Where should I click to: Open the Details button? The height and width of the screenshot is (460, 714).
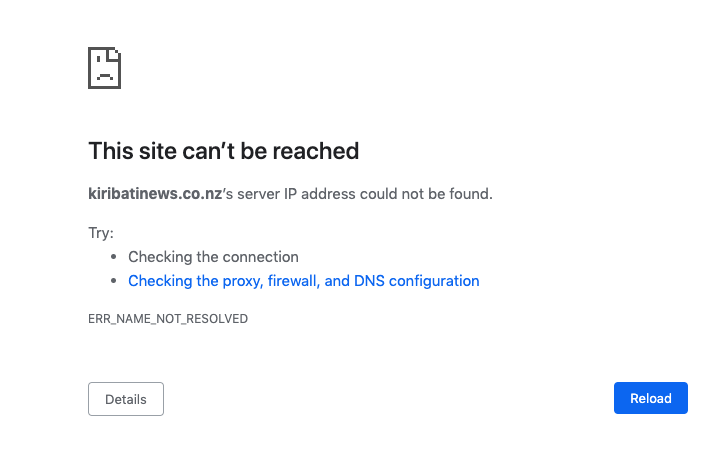pyautogui.click(x=126, y=399)
